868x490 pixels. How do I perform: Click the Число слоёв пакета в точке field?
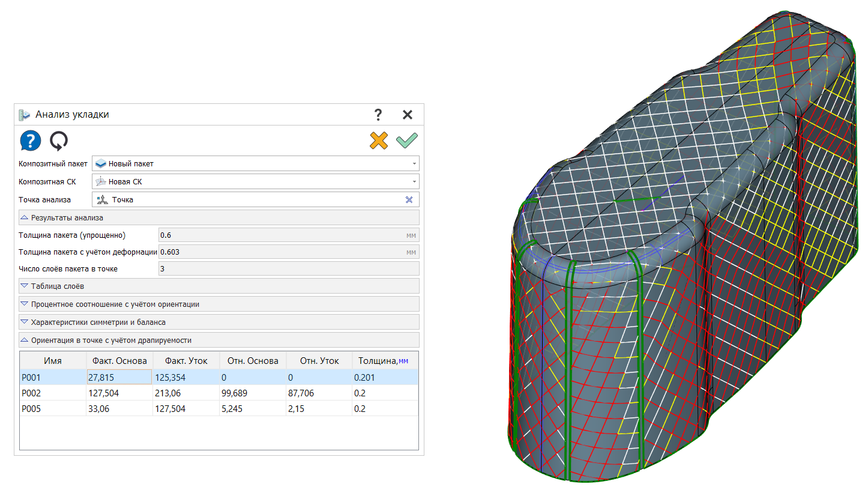[288, 269]
